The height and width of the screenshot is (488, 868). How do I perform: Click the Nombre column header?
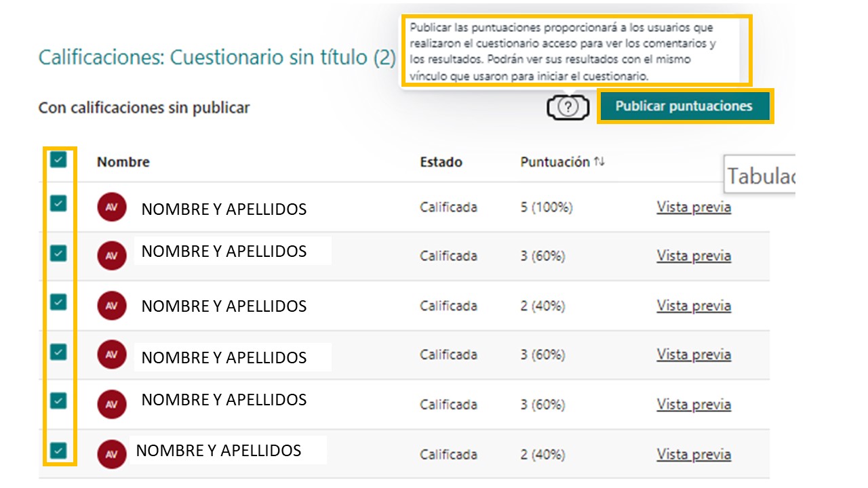point(123,162)
